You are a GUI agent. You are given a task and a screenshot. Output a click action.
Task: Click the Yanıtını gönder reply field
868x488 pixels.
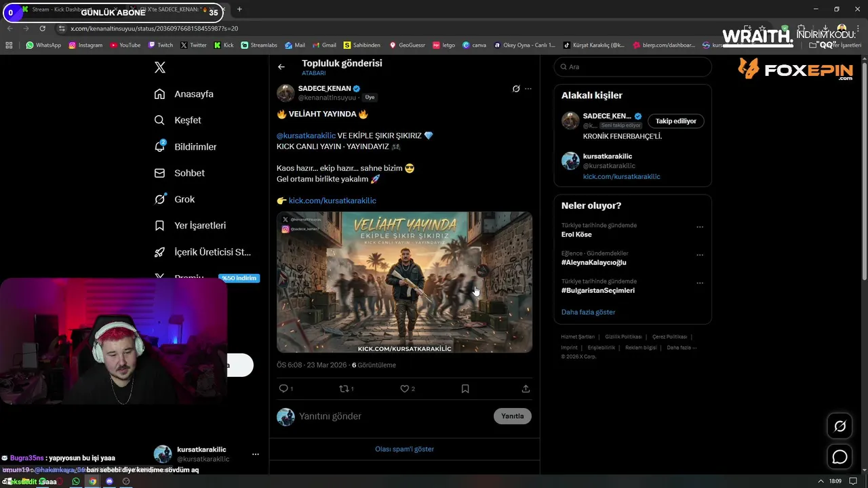coord(393,416)
